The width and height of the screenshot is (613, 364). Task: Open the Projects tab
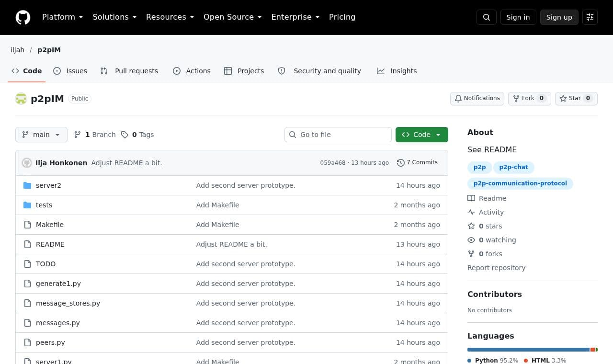(x=244, y=71)
